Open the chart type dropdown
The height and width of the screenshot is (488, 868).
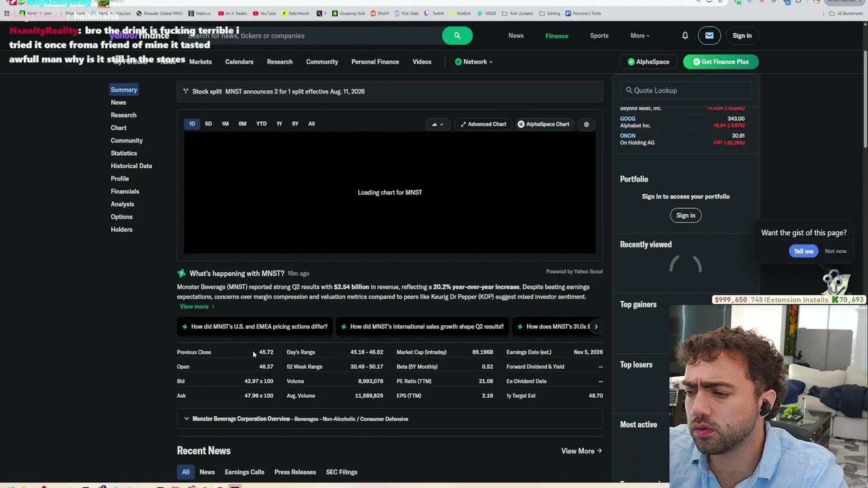[437, 124]
